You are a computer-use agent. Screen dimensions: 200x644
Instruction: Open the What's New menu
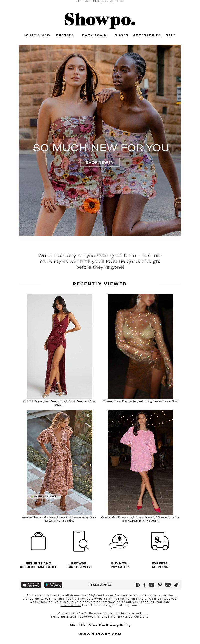tap(37, 35)
